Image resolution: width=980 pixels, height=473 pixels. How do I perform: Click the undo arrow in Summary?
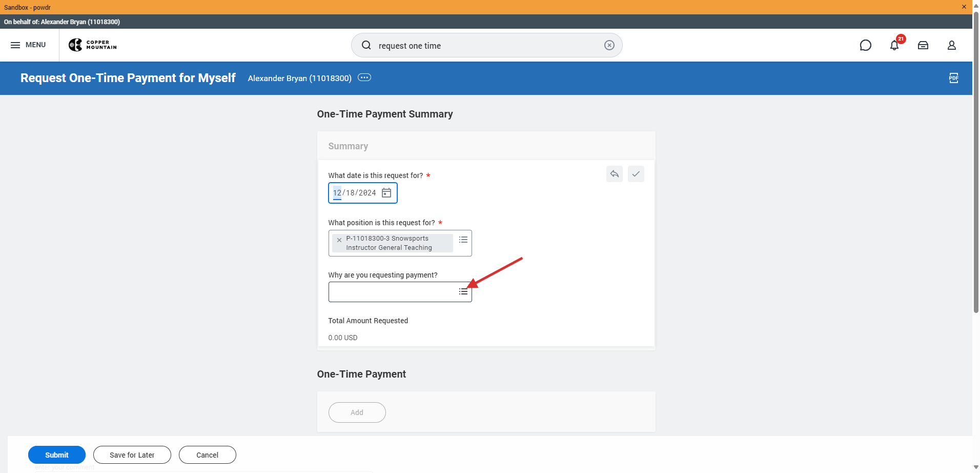(x=615, y=174)
